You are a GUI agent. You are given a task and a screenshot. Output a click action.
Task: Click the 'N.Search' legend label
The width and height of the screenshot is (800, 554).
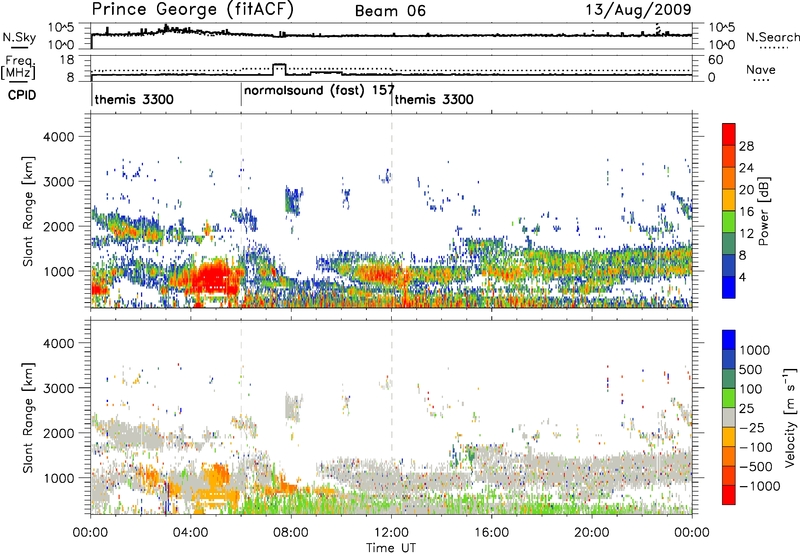[773, 37]
